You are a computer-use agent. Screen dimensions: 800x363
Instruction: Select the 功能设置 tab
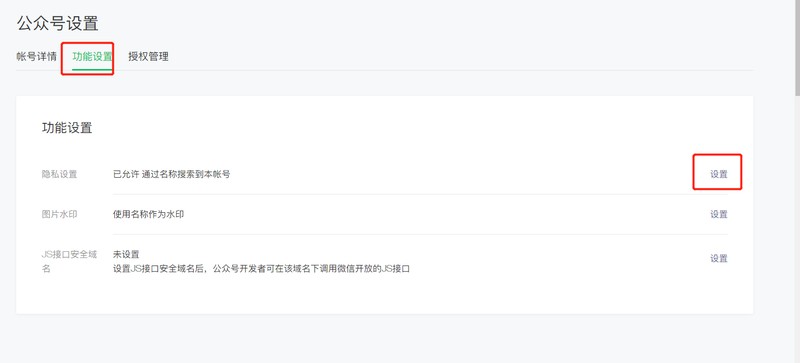pyautogui.click(x=92, y=57)
